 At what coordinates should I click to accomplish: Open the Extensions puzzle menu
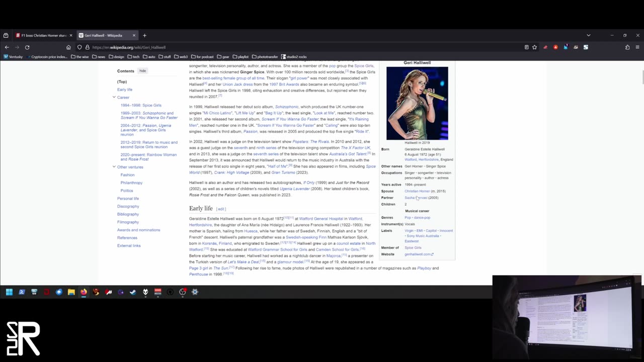tap(627, 47)
